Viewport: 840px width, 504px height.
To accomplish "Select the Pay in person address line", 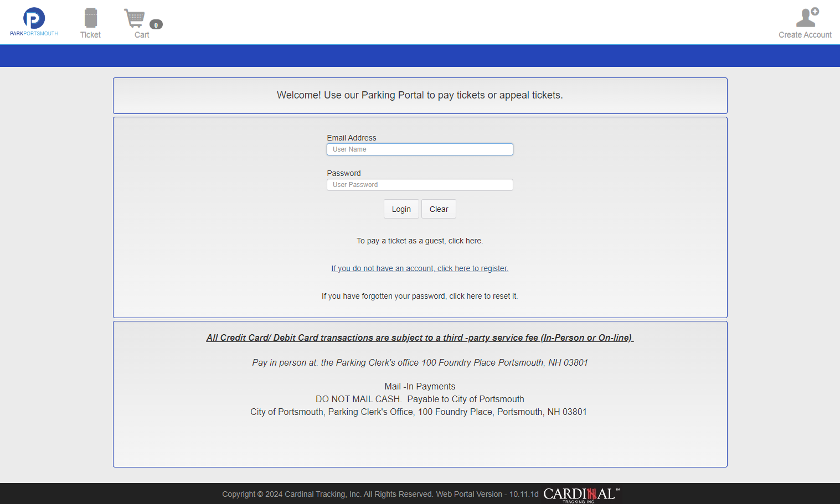I will point(420,362).
